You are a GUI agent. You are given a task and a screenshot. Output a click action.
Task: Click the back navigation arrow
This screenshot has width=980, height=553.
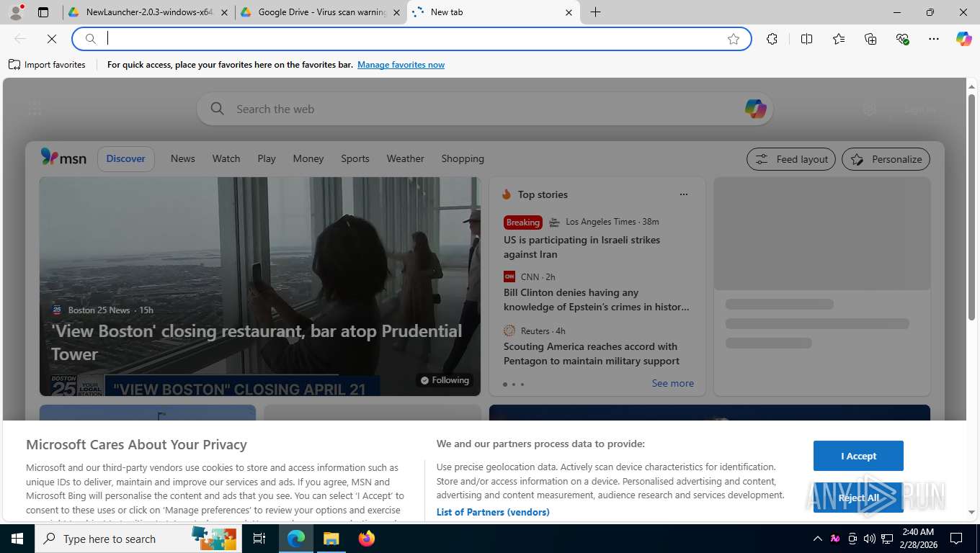coord(20,39)
